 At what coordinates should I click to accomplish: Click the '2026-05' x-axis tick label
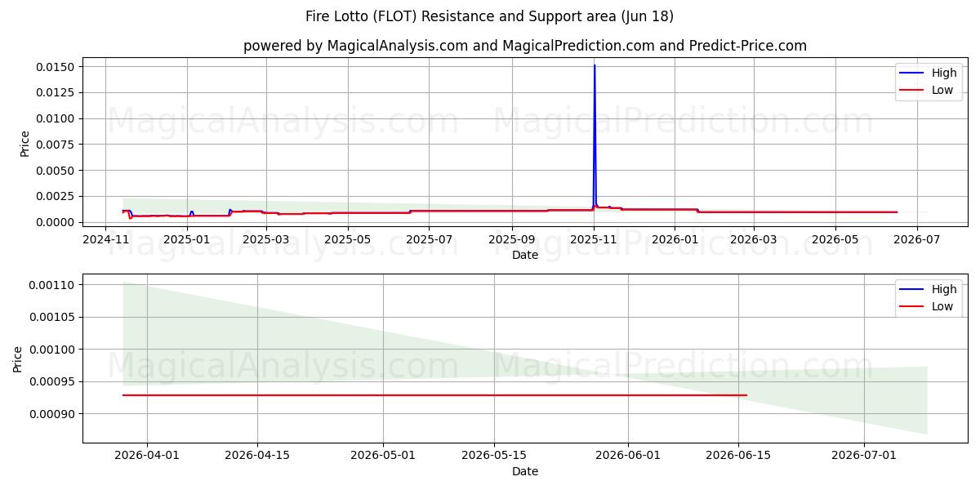pyautogui.click(x=835, y=239)
